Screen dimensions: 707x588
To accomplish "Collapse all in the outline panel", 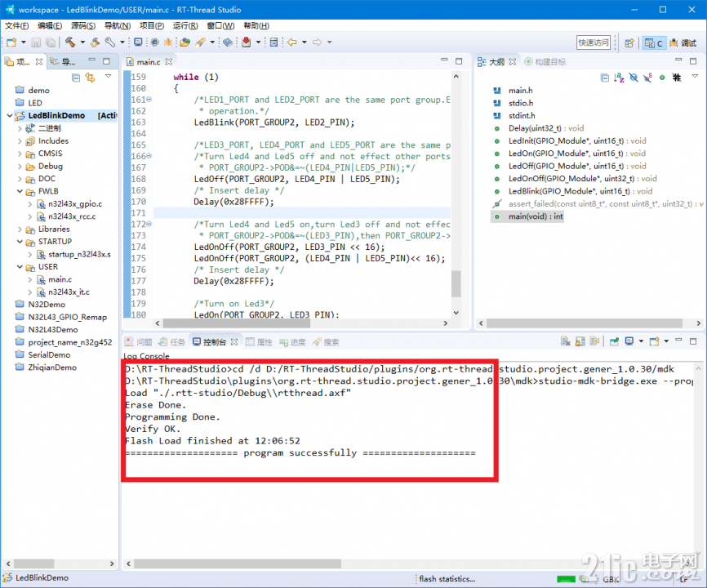I will (x=605, y=78).
